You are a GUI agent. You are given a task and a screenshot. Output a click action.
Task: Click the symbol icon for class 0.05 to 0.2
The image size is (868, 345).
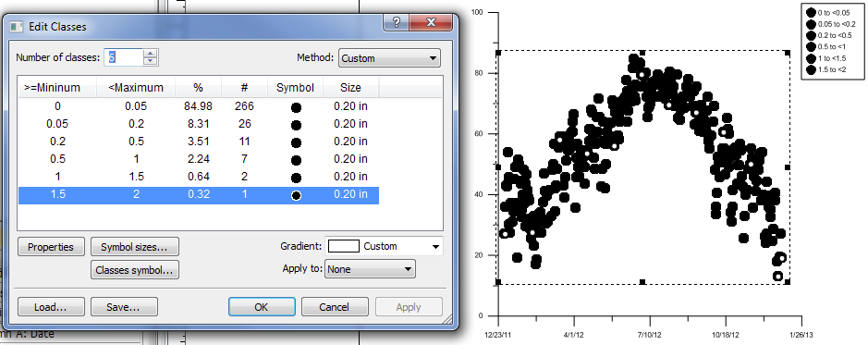point(296,125)
